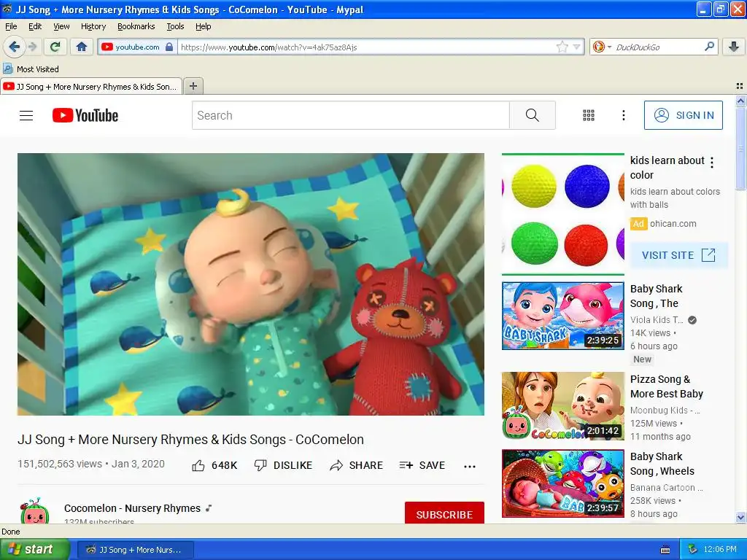Reload the page with the refresh icon
Image resolution: width=747 pixels, height=560 pixels.
(x=55, y=47)
